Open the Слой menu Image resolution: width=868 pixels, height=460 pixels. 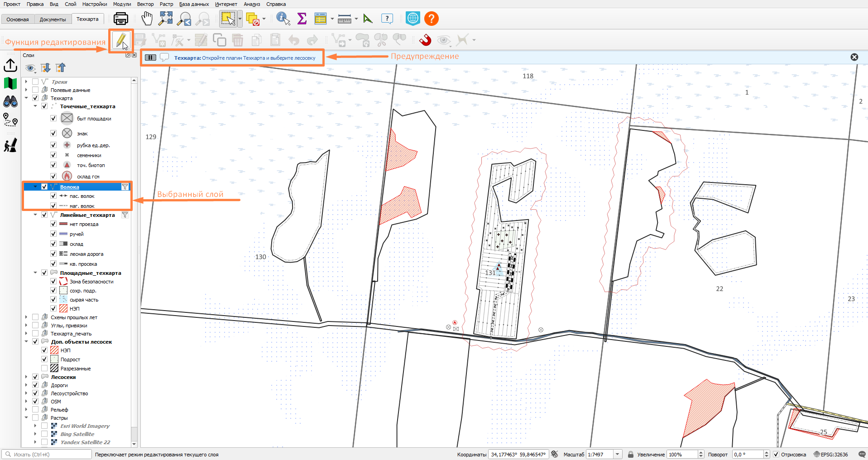[71, 4]
